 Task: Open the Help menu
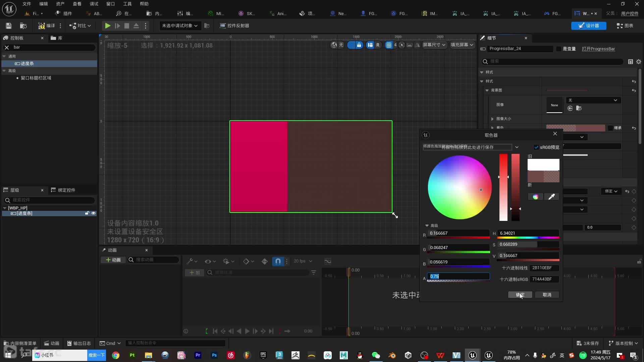pyautogui.click(x=144, y=4)
